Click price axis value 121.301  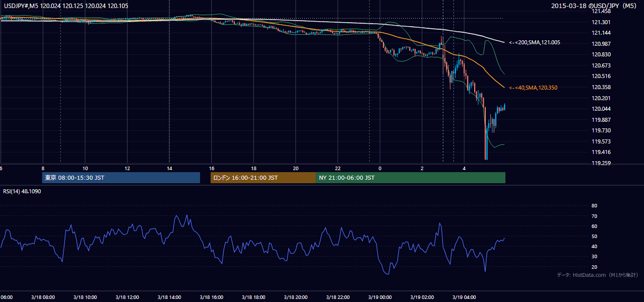coord(601,22)
